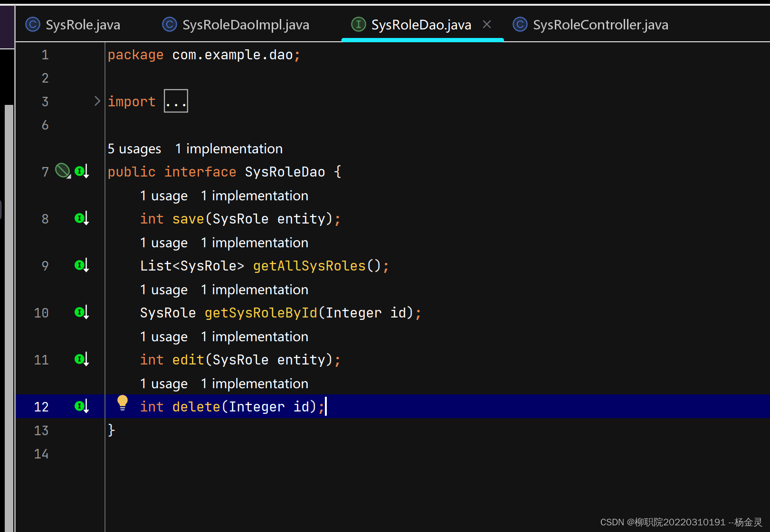Screen dimensions: 770x532
Task: Switch to SysRoleDaoImpl.java tab
Action: (x=245, y=24)
